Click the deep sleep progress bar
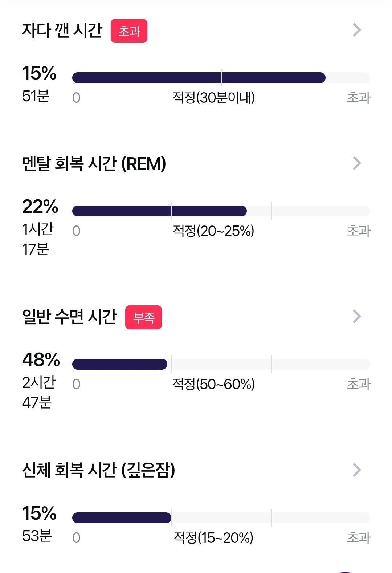 221,518
